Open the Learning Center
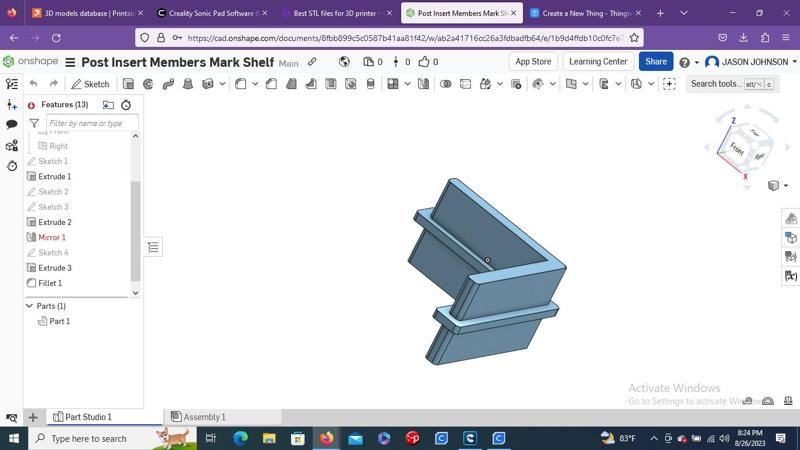The height and width of the screenshot is (450, 800). (x=597, y=62)
